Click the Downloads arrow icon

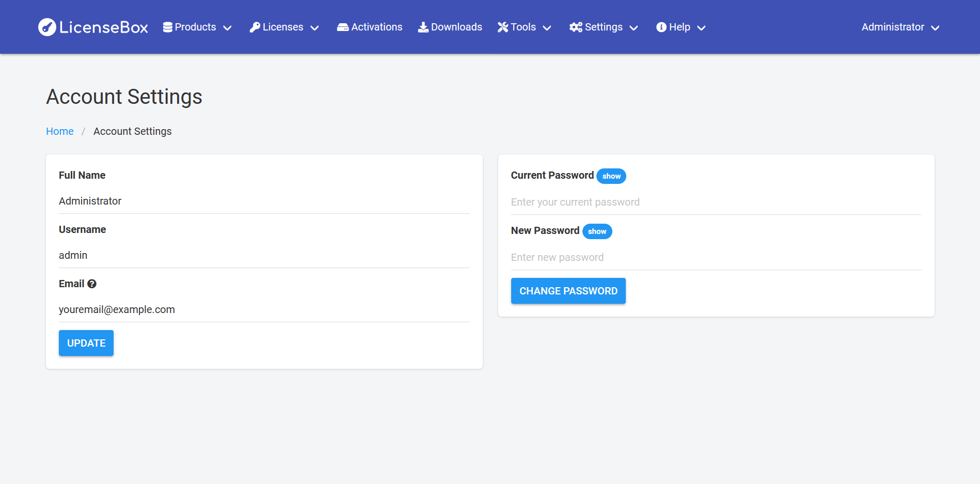click(x=423, y=27)
